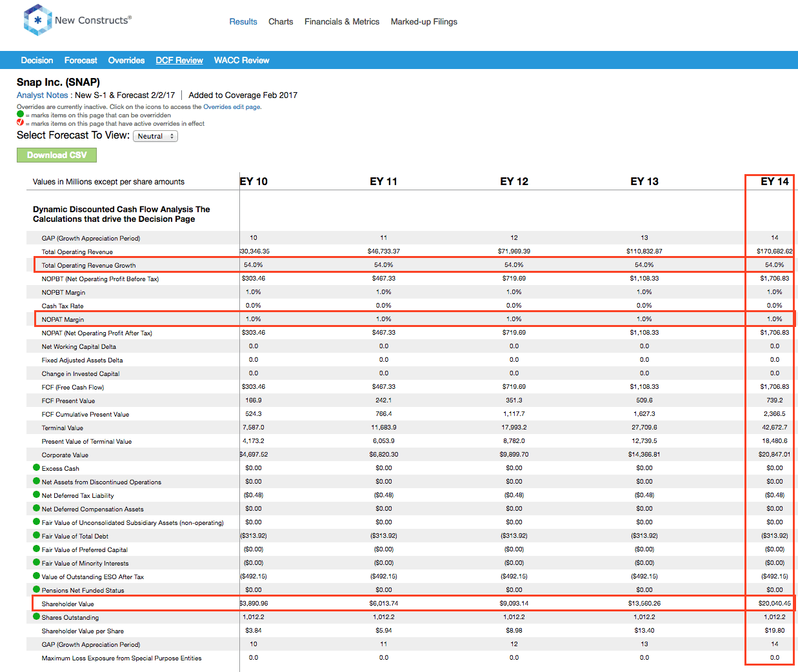
Task: Click green legend dot for overridable items
Action: (20, 114)
